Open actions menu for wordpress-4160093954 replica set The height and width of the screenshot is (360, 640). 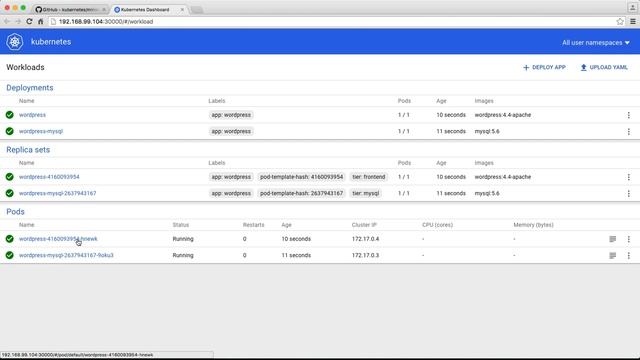[629, 177]
